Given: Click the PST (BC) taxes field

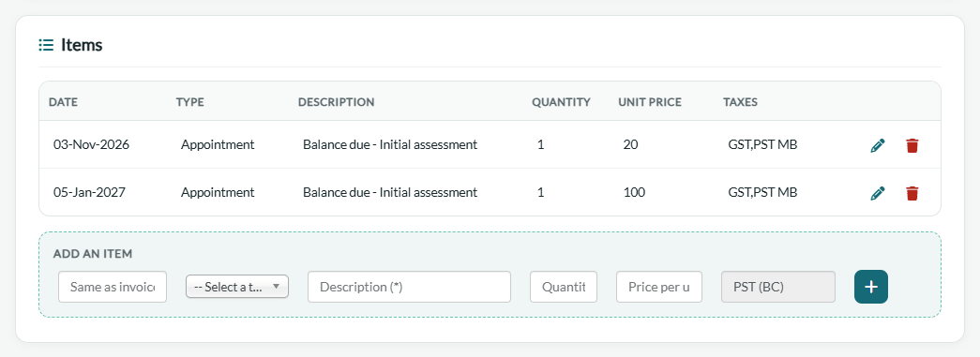Looking at the screenshot, I should point(778,287).
